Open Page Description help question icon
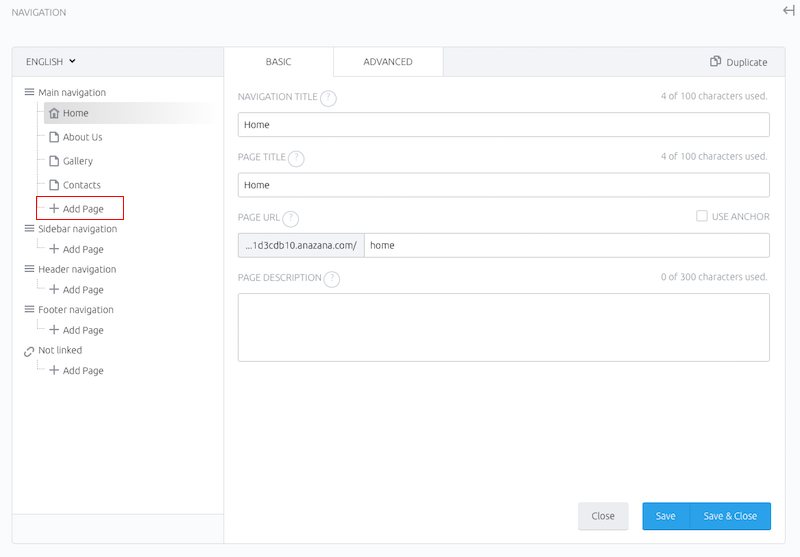 tap(332, 278)
